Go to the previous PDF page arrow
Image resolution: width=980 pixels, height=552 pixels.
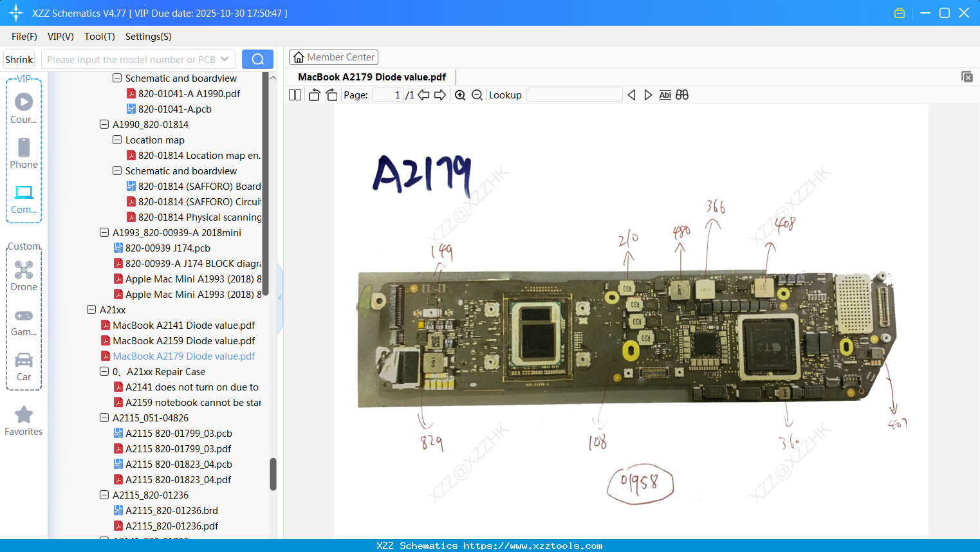(x=423, y=95)
